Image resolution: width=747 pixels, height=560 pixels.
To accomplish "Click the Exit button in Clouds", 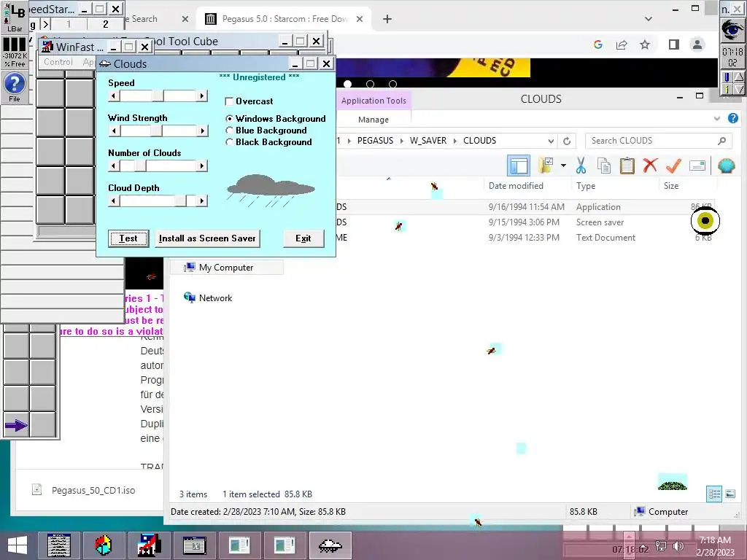I will coord(303,238).
